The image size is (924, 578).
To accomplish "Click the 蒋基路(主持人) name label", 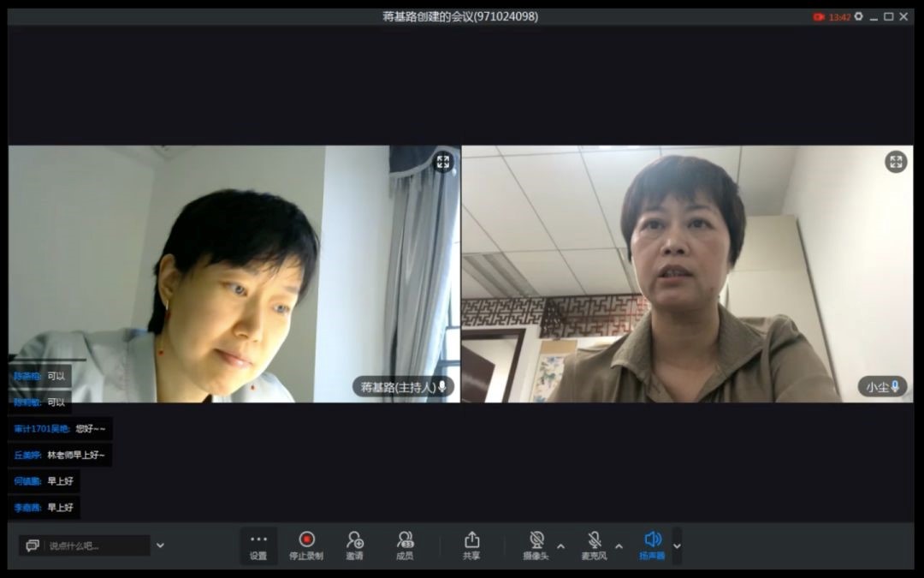I will point(398,387).
